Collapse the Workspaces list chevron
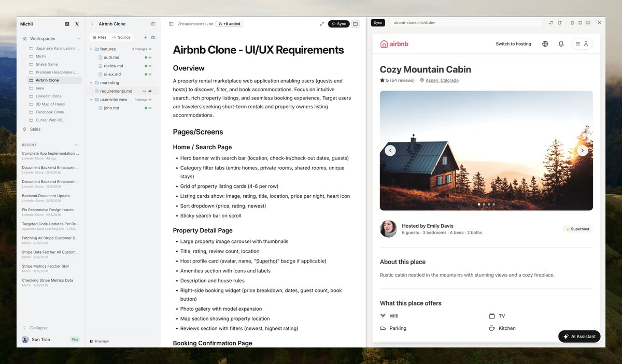622x364 pixels. (x=79, y=38)
